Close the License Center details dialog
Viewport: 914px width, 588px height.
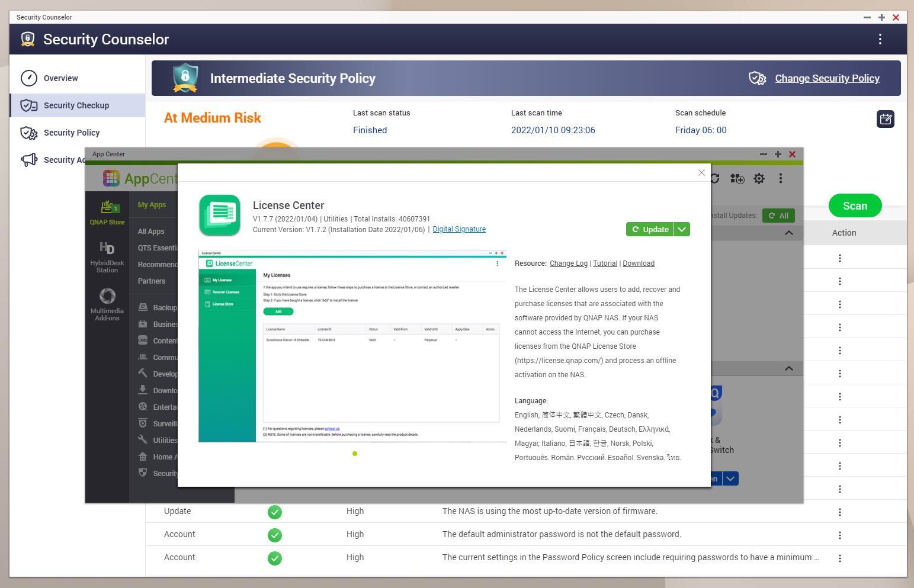point(701,172)
